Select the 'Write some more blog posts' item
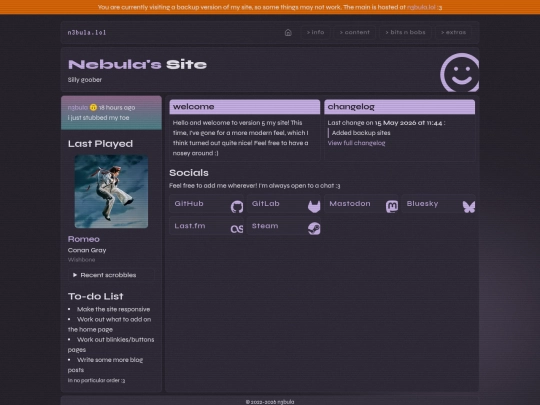 pos(105,365)
